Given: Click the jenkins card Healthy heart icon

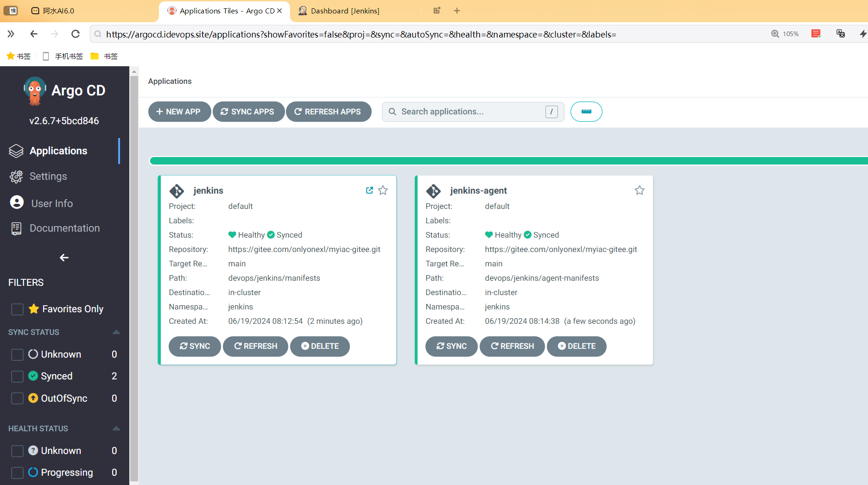Looking at the screenshot, I should [232, 235].
